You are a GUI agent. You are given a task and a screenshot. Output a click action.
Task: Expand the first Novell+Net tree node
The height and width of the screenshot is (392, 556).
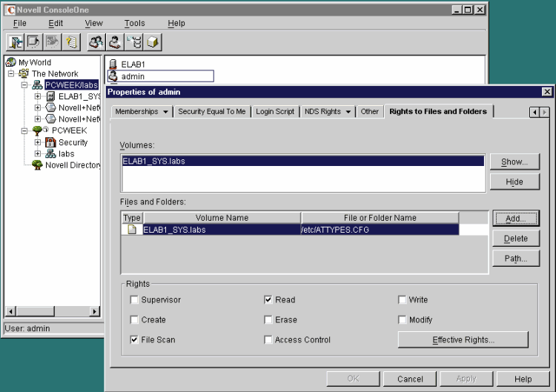(38, 107)
